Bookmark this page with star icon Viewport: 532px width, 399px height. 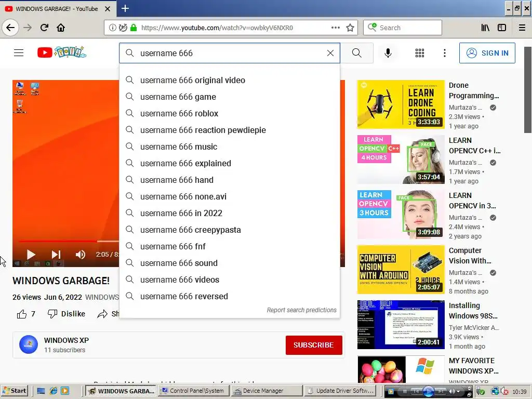coord(350,28)
